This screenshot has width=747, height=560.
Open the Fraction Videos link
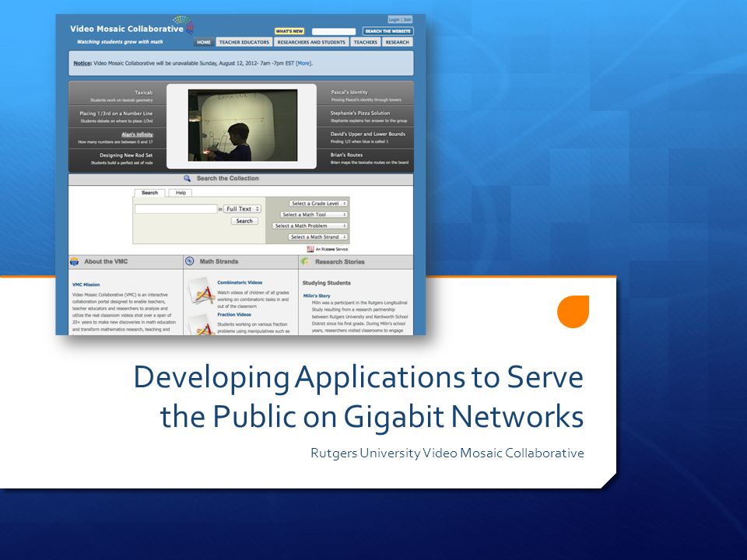point(234,315)
